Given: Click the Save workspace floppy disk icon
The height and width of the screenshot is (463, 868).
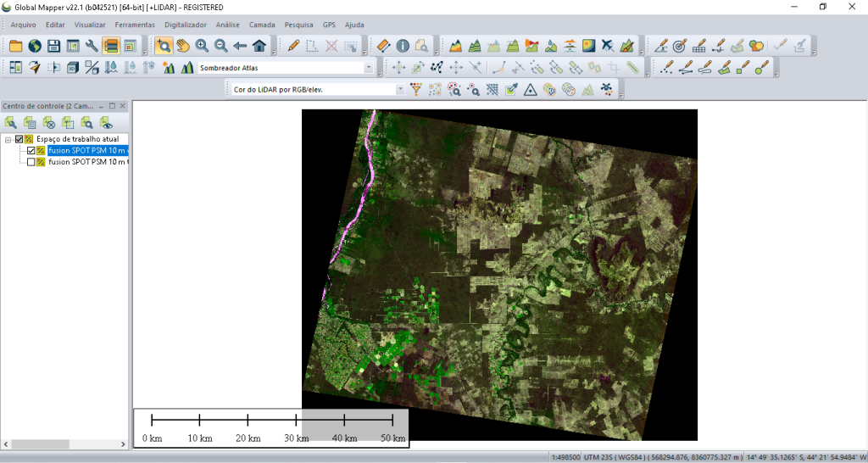Looking at the screenshot, I should (53, 46).
